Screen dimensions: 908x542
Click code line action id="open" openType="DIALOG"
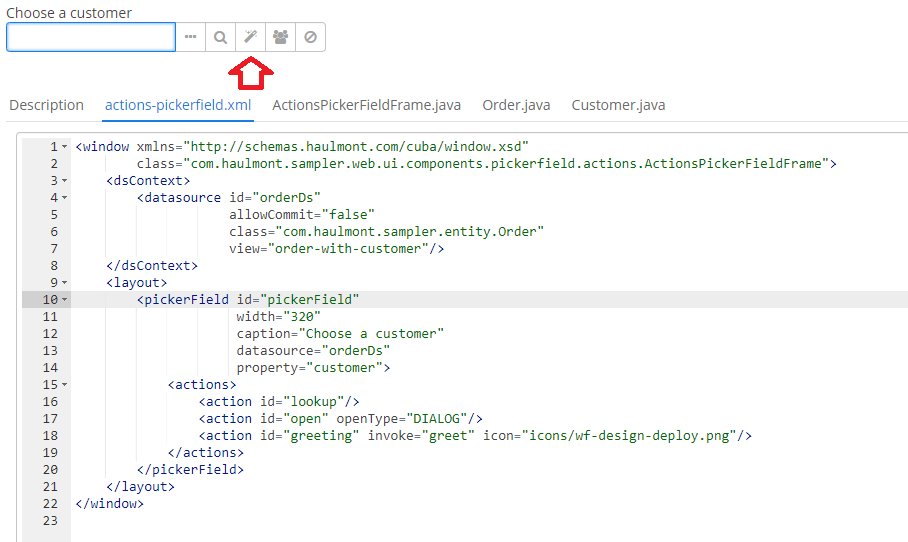point(340,419)
